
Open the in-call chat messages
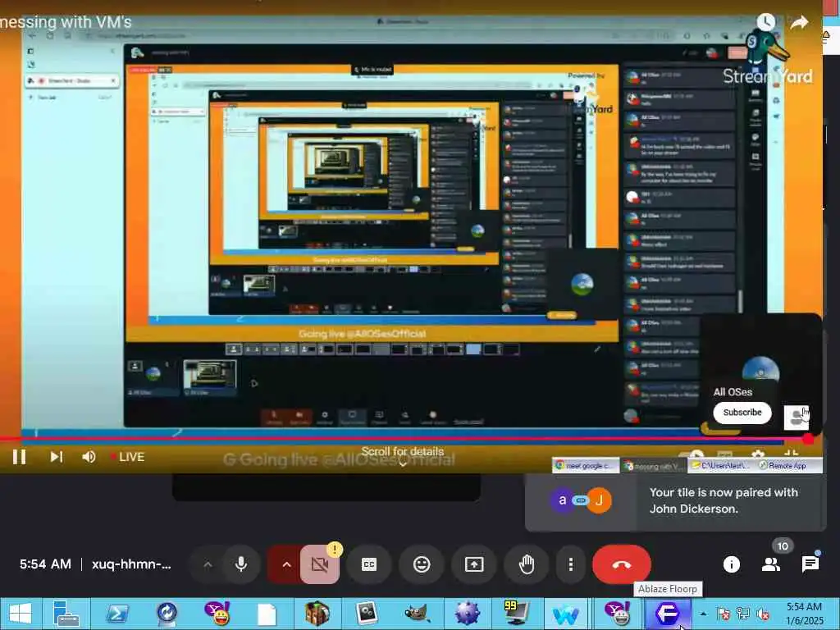810,564
